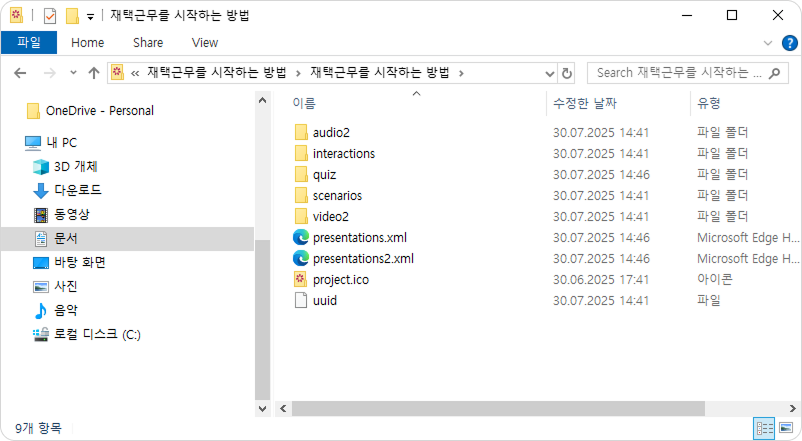
Task: Open 바탕 화면 in navigation pane
Action: tap(80, 262)
